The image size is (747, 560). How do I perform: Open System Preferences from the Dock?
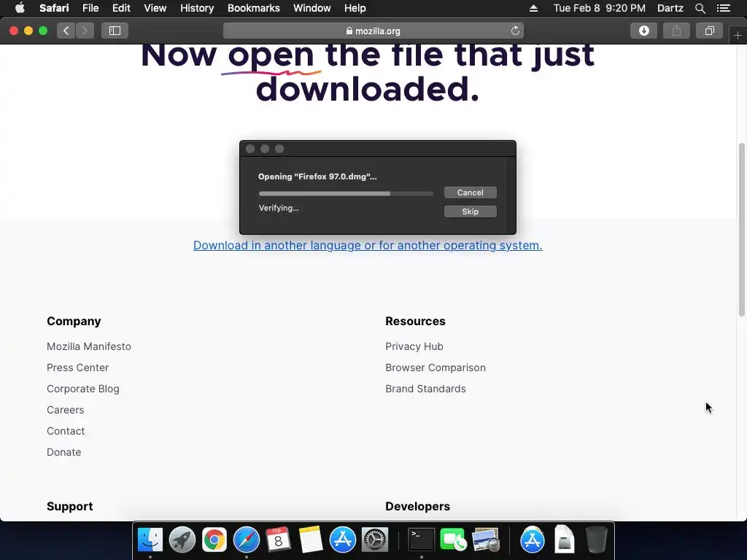(x=375, y=540)
